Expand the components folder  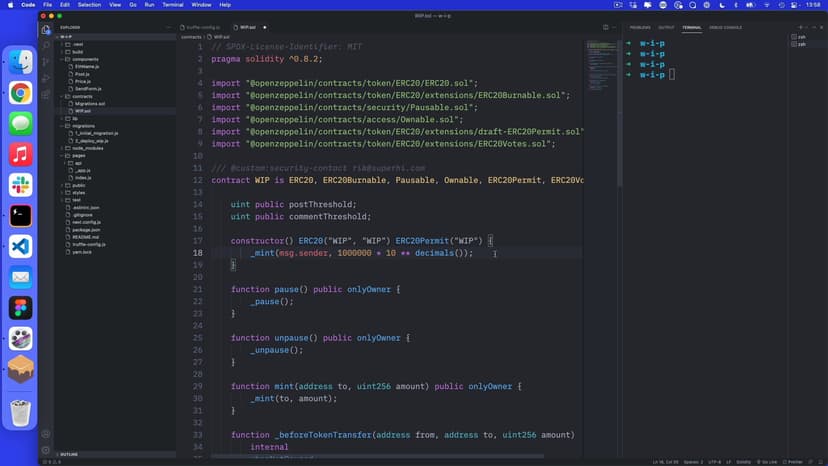click(85, 60)
